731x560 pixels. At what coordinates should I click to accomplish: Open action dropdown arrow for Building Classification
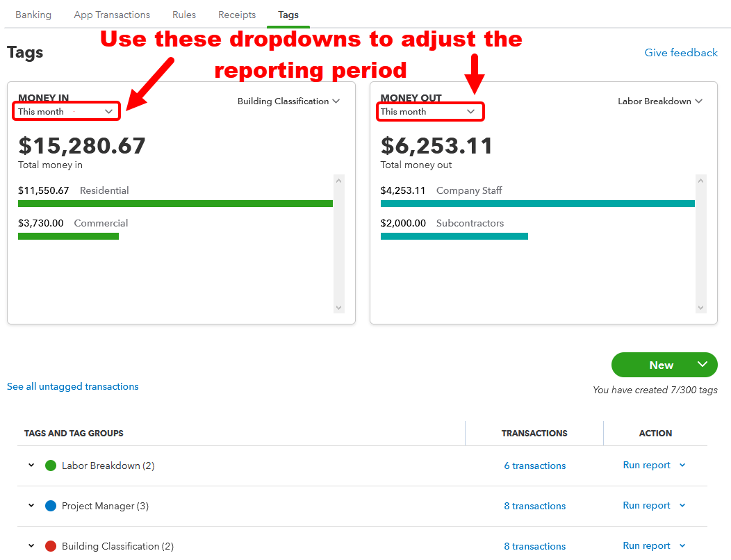tap(682, 545)
